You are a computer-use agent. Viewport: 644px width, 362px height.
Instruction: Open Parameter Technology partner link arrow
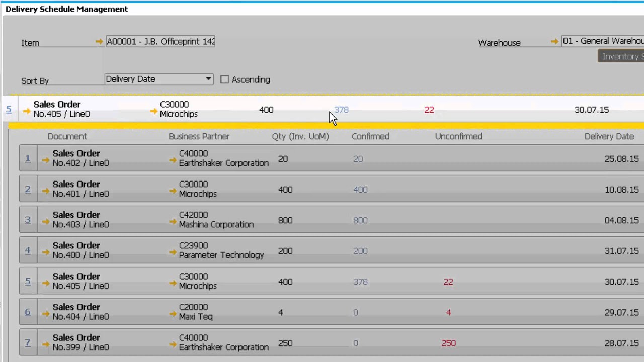pos(173,252)
